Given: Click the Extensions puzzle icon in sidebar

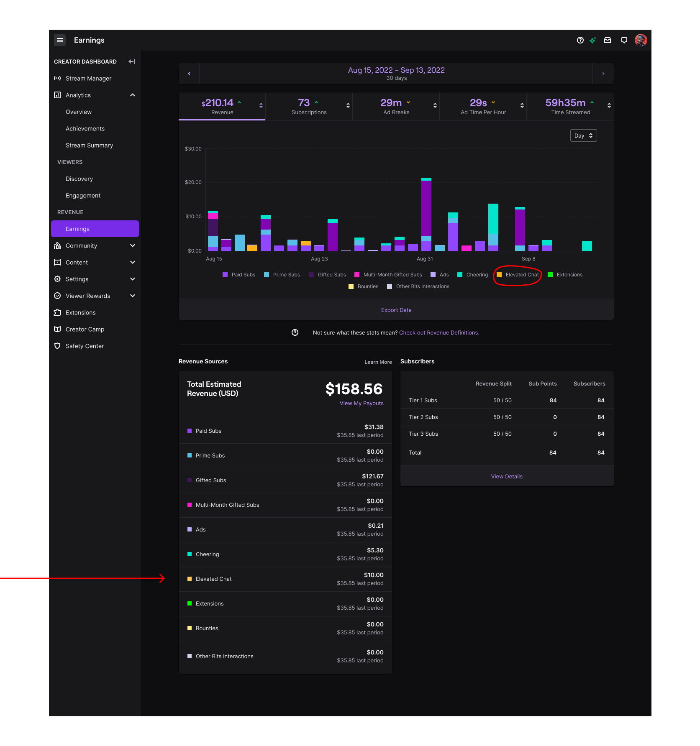Looking at the screenshot, I should pyautogui.click(x=57, y=312).
